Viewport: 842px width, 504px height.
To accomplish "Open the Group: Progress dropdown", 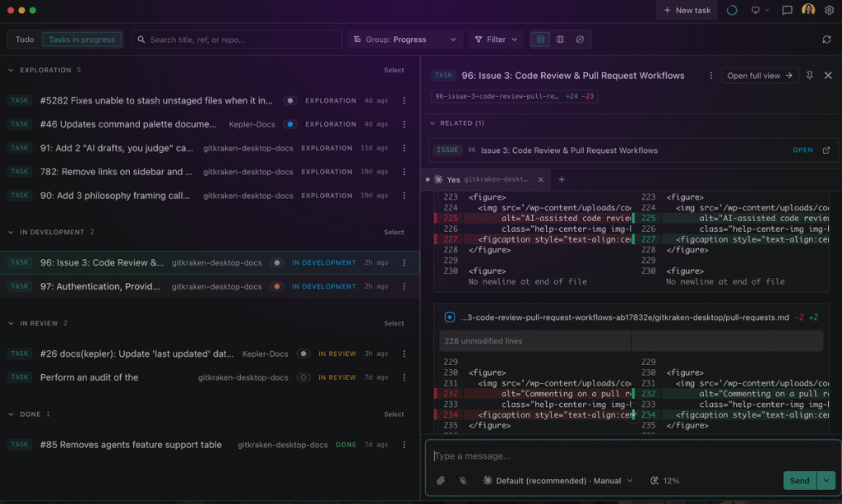I will tap(405, 39).
